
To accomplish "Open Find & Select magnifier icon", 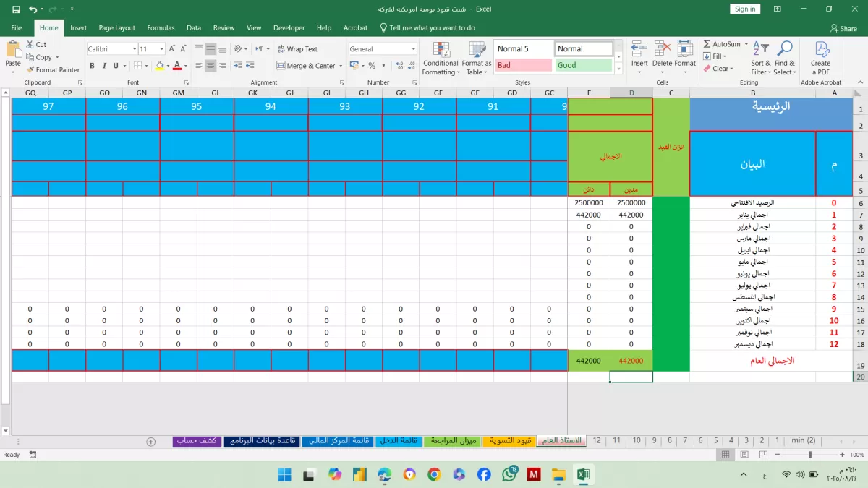I will (784, 49).
